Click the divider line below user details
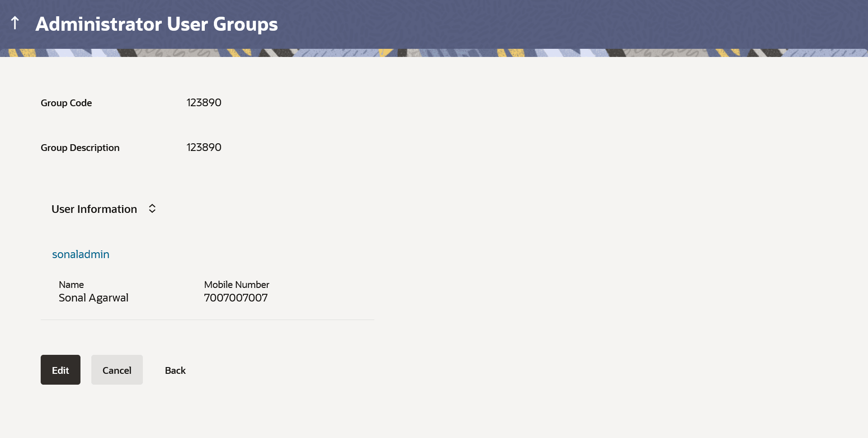 click(x=207, y=320)
